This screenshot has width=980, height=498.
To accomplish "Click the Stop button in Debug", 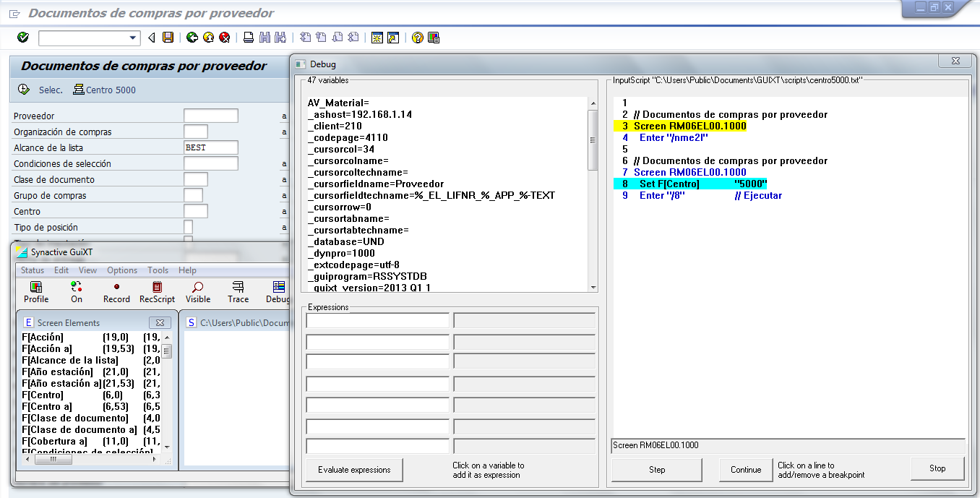I will (937, 468).
